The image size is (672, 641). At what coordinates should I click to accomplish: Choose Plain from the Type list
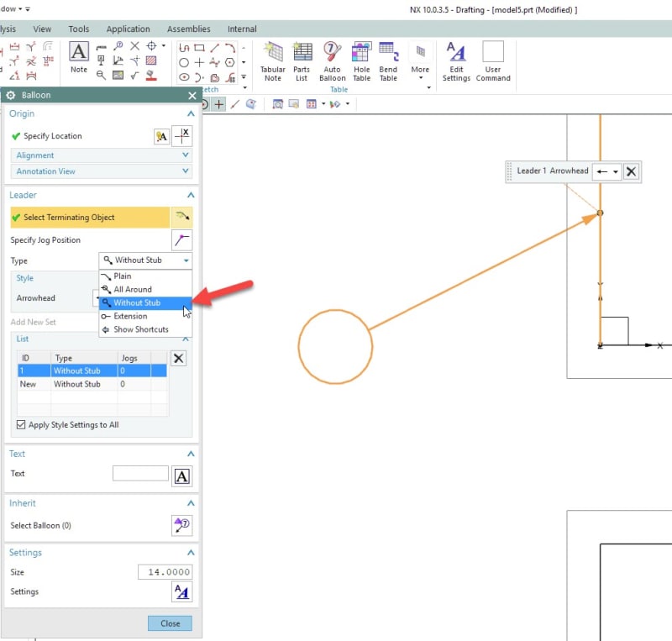[x=145, y=276]
